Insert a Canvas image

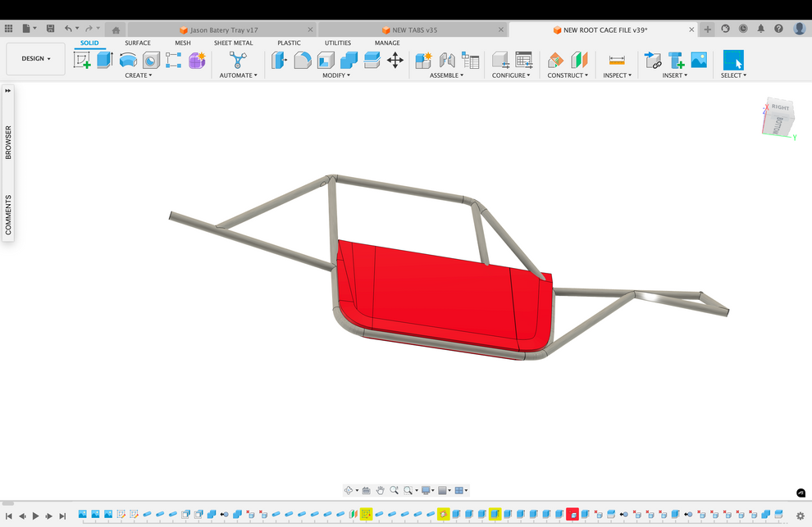pos(698,60)
